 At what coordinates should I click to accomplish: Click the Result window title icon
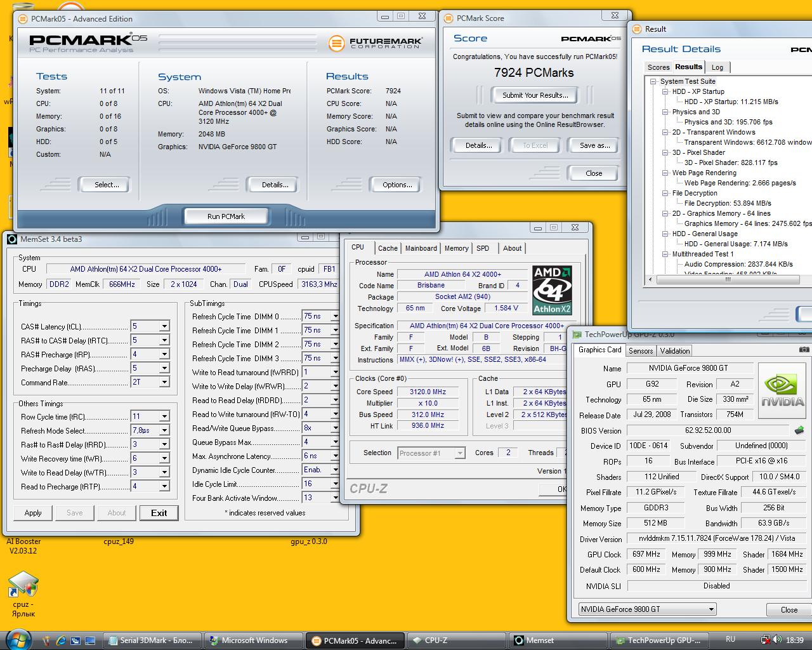tap(637, 29)
